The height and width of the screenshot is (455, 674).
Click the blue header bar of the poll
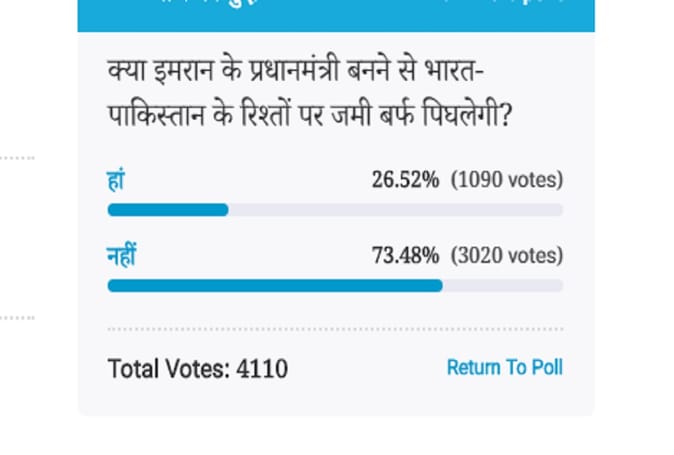click(336, 15)
